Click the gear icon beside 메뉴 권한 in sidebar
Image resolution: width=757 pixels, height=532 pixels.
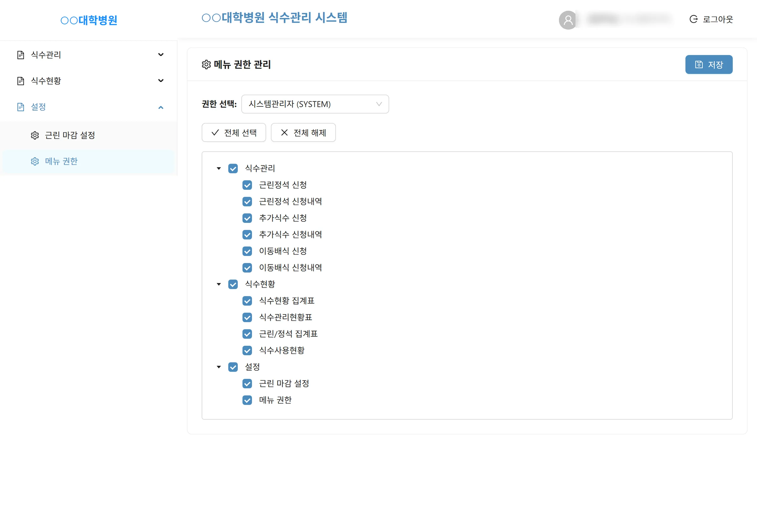point(35,161)
